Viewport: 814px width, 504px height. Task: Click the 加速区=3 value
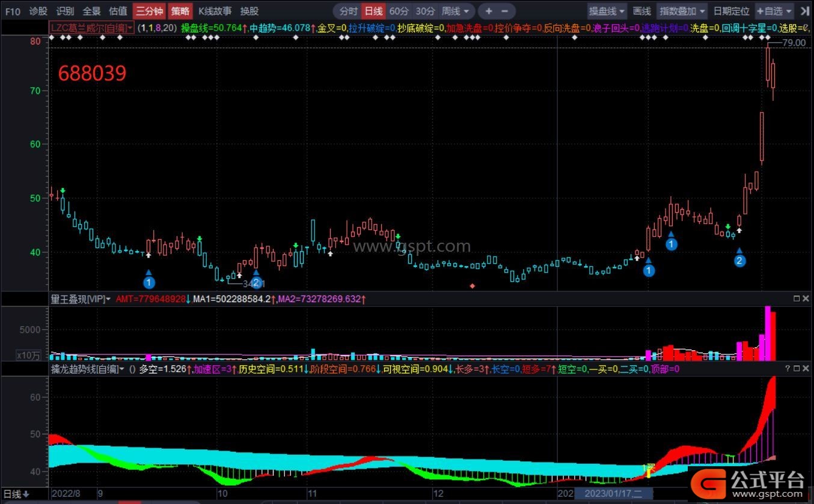coord(215,369)
